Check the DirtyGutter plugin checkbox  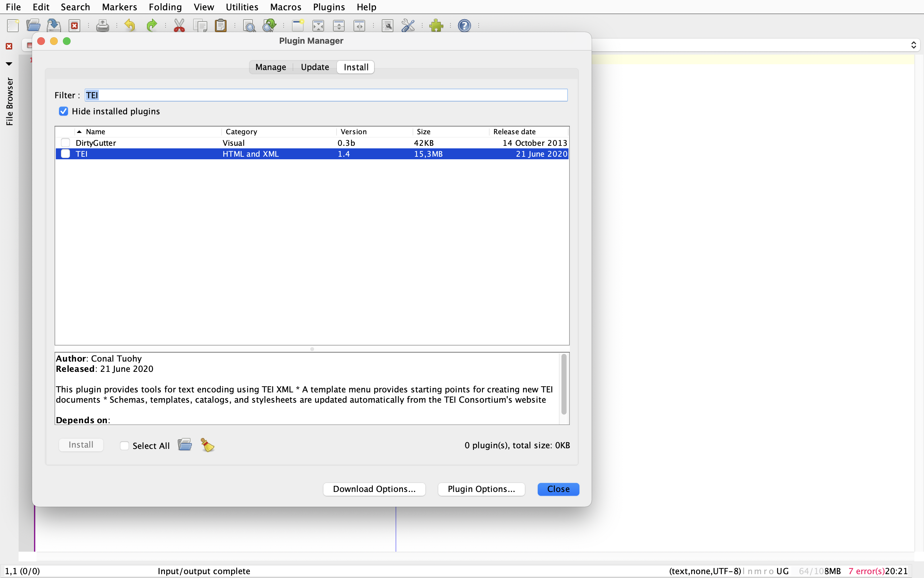[x=65, y=143]
